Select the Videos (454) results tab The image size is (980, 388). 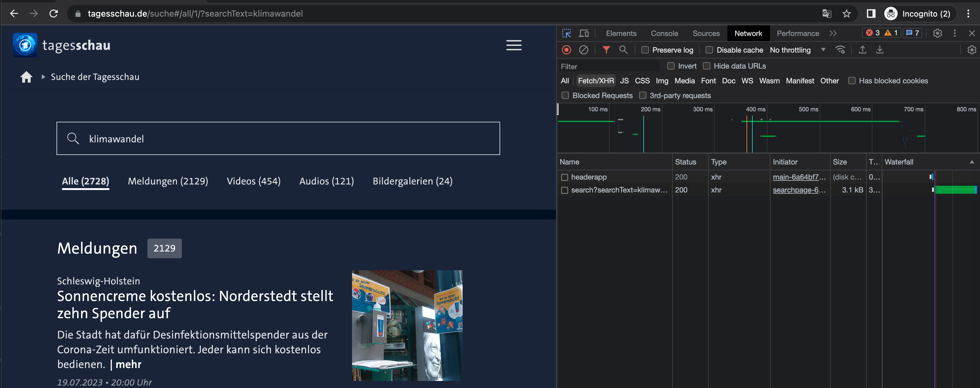(253, 181)
